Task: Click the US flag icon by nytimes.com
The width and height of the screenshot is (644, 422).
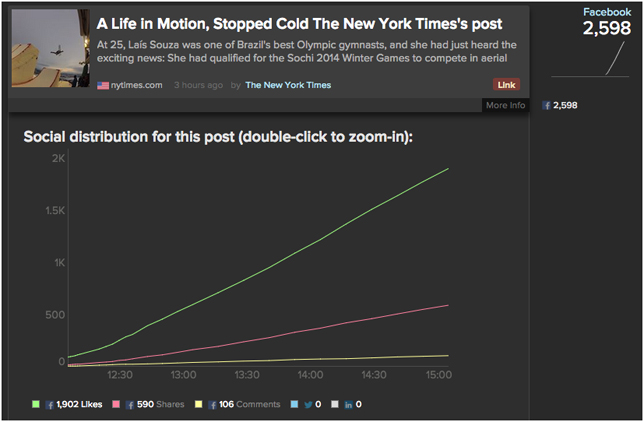Action: click(x=103, y=85)
